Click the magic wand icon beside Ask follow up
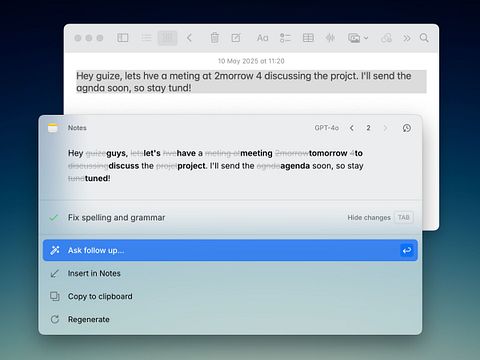Screen dimensions: 480x360 point(55,250)
